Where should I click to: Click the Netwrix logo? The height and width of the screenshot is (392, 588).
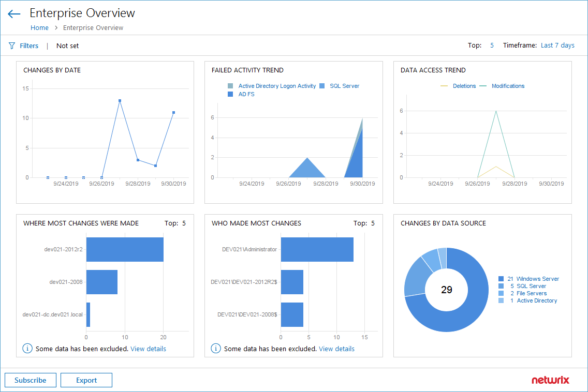pyautogui.click(x=551, y=380)
